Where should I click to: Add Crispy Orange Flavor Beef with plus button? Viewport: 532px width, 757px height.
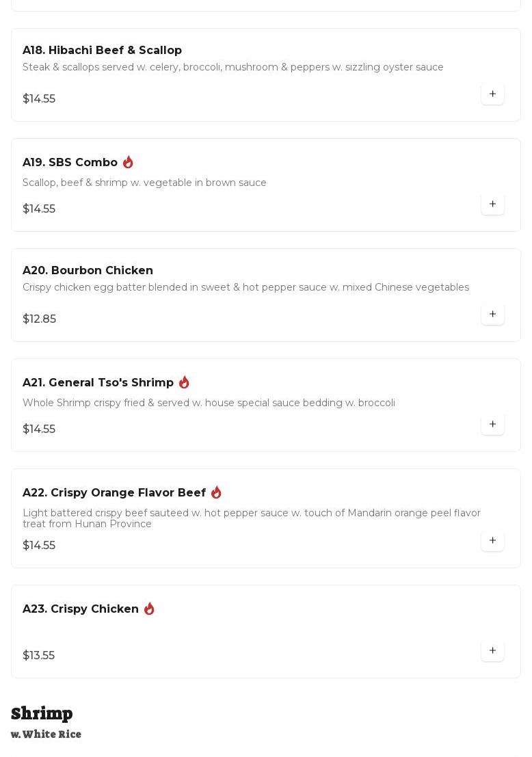pos(492,541)
